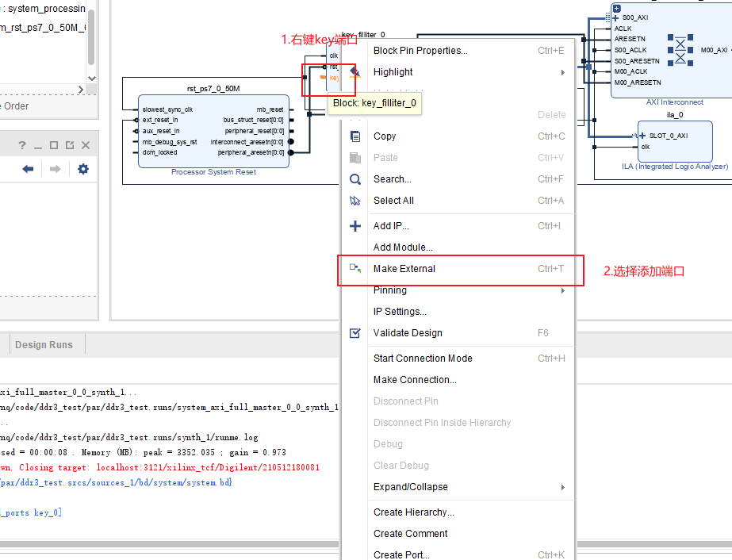This screenshot has height=560, width=732.
Task: Choose Create Hierarchy... entry
Action: (x=458, y=512)
